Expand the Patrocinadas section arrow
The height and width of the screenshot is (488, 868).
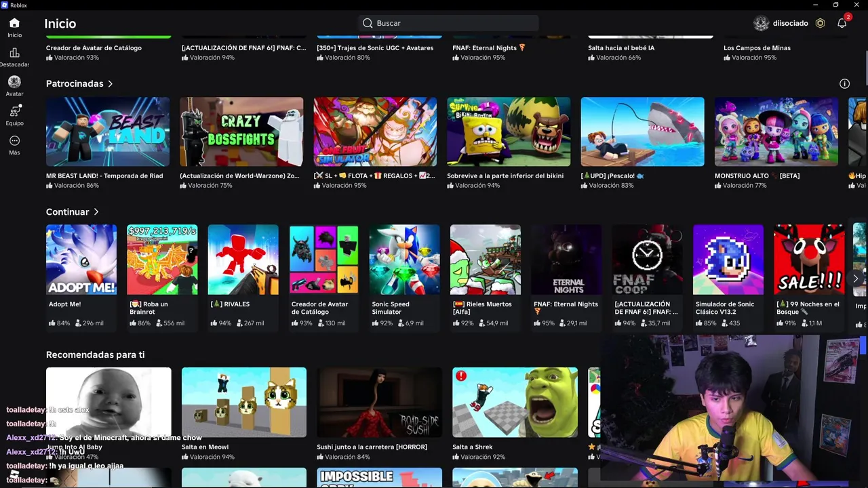[110, 83]
